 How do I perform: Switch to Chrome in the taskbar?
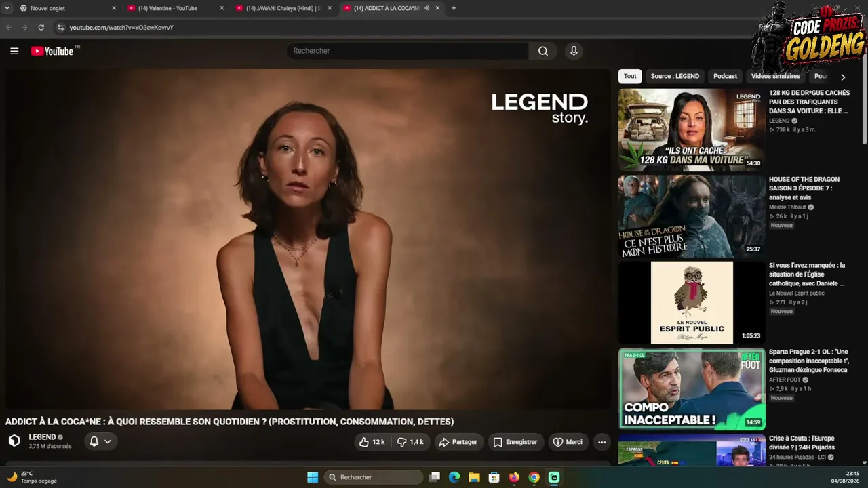coord(534,477)
